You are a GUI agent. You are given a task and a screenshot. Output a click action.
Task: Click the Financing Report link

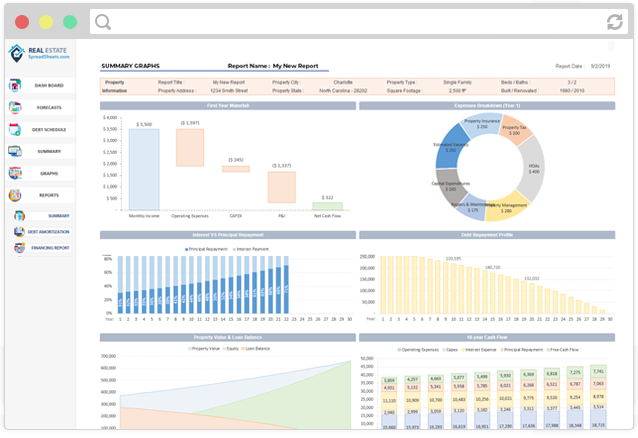click(50, 247)
